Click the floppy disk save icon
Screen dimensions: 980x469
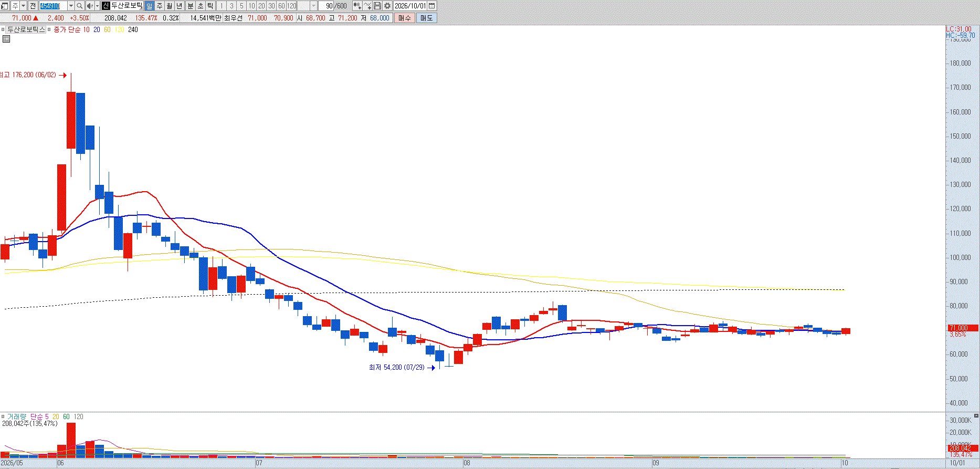(x=377, y=6)
